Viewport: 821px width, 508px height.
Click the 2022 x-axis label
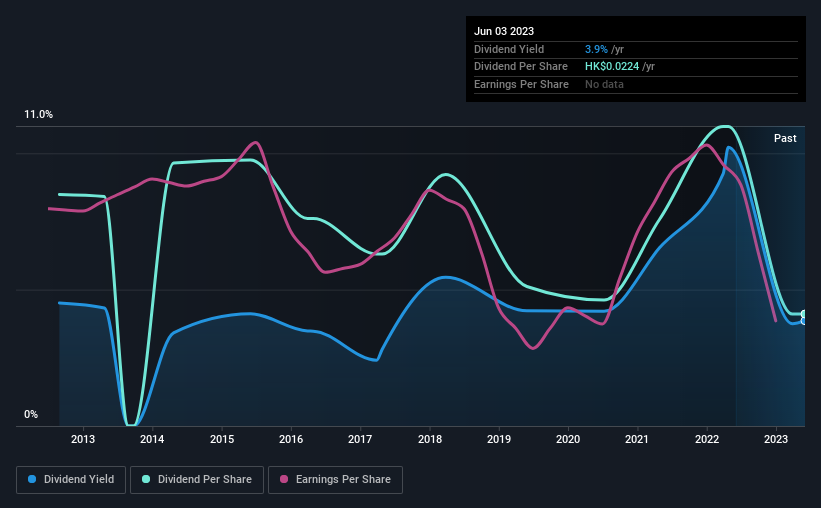(707, 439)
